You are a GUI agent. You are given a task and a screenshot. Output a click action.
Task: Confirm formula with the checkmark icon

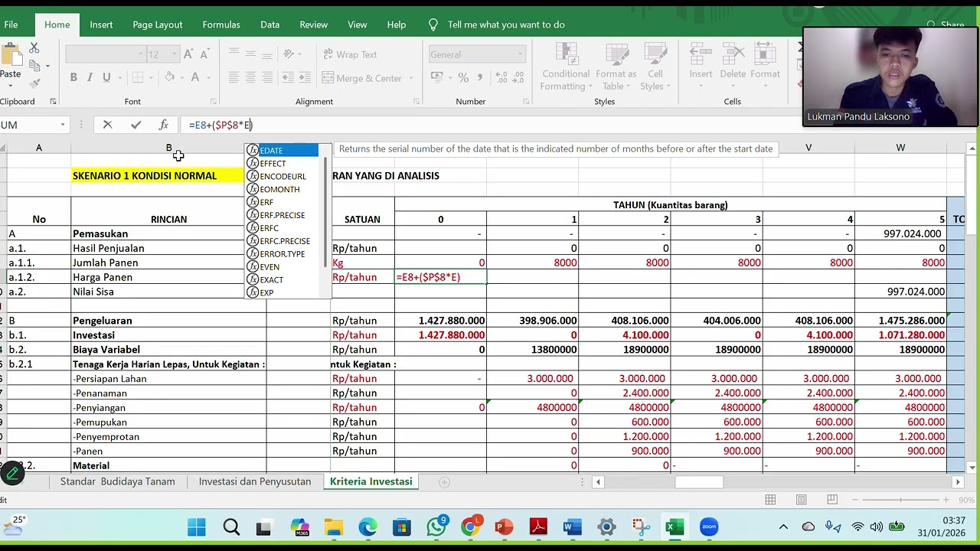click(136, 125)
